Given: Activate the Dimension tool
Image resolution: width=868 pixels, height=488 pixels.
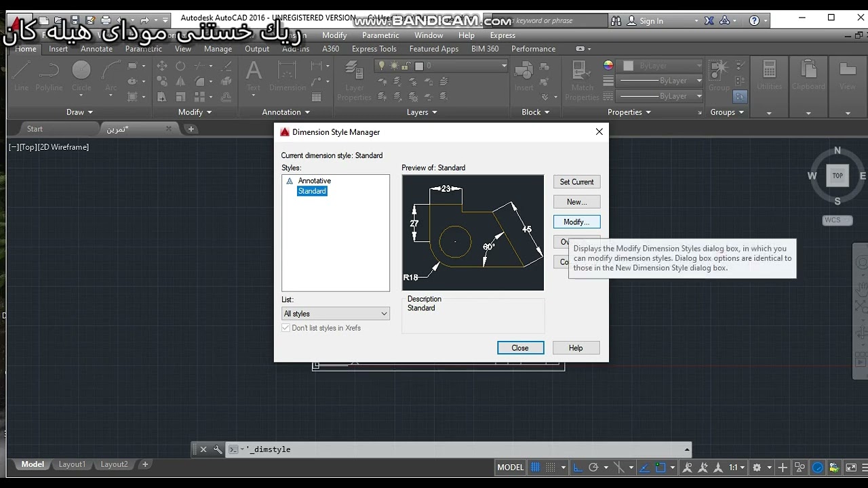Looking at the screenshot, I should click(x=288, y=75).
